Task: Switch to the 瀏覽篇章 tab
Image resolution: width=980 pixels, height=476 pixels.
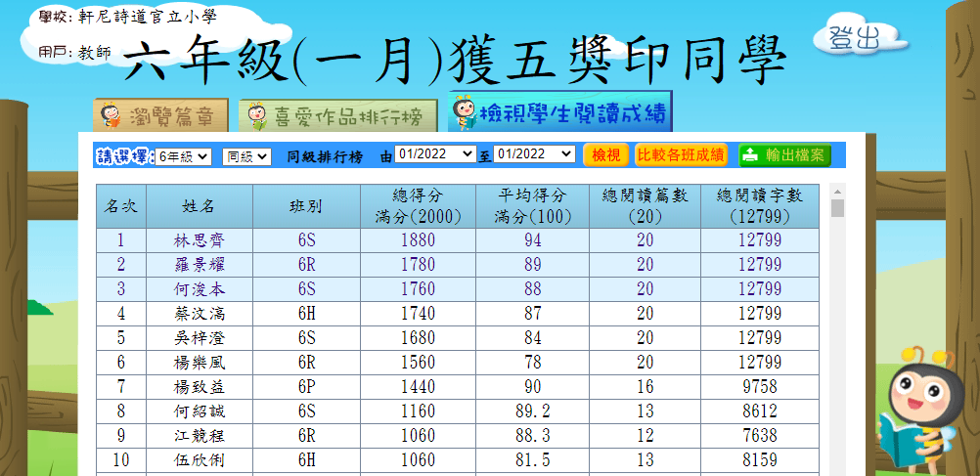Action: click(161, 116)
